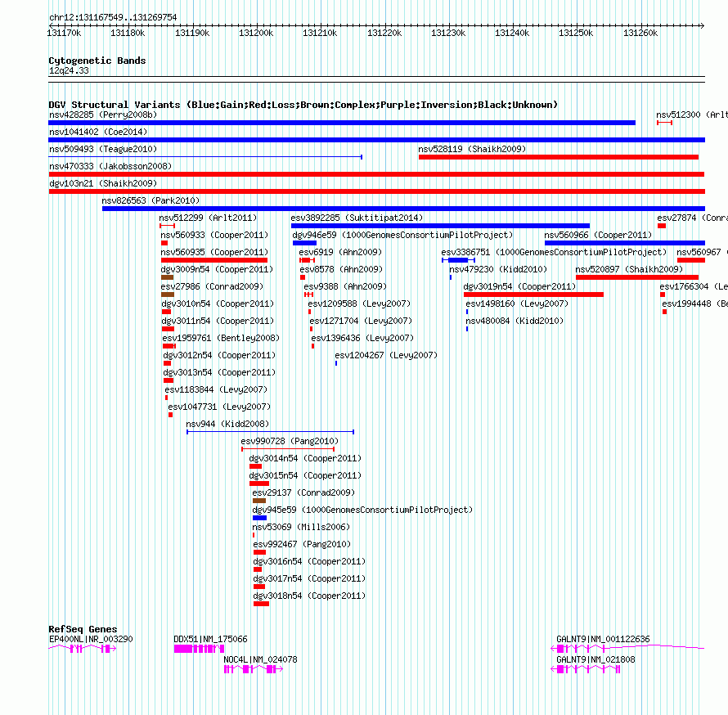Click the nsv428285 (Perry2008b) variant label
This screenshot has height=715, width=728.
[103, 115]
